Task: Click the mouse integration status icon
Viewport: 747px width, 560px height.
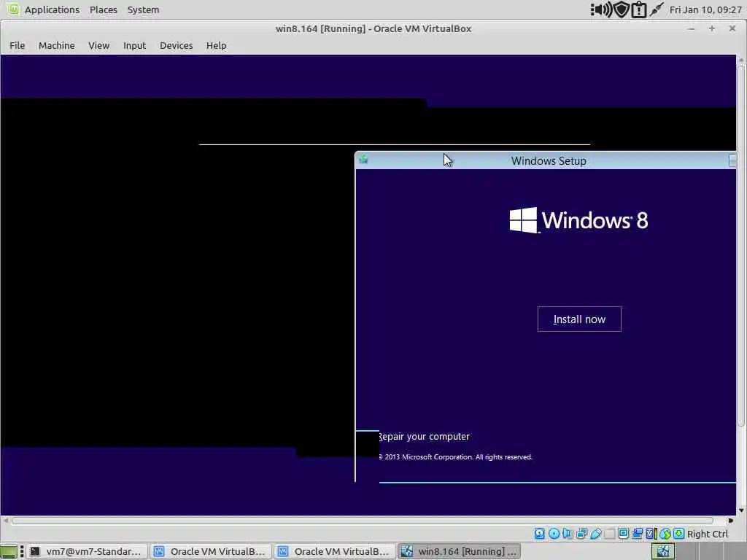Action: tap(665, 534)
